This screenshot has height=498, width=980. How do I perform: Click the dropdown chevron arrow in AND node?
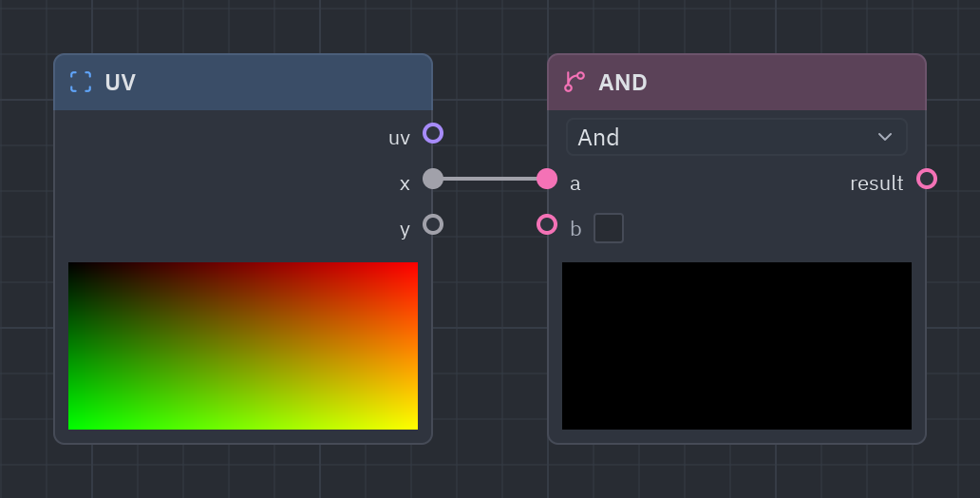click(x=885, y=137)
